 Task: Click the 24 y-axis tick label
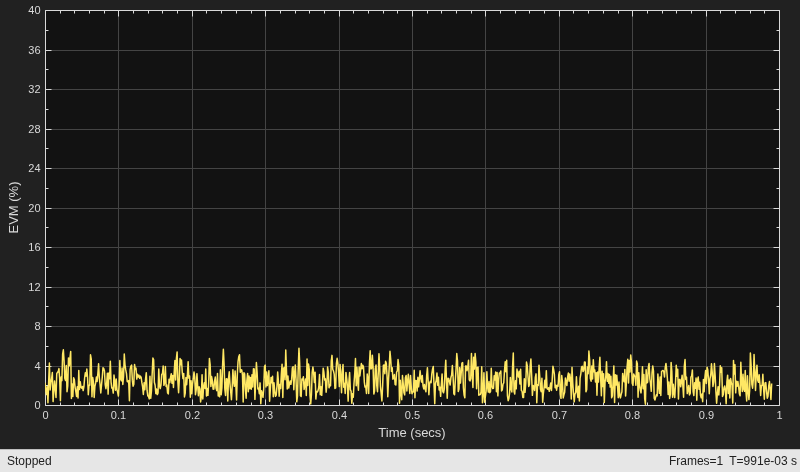34,168
